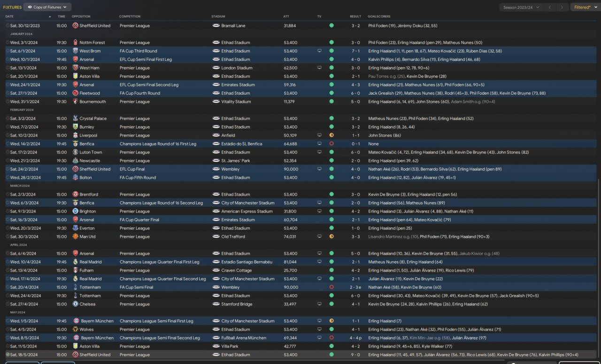Sort by the Competition column header
Image resolution: width=601 pixels, height=364 pixels.
pos(130,16)
